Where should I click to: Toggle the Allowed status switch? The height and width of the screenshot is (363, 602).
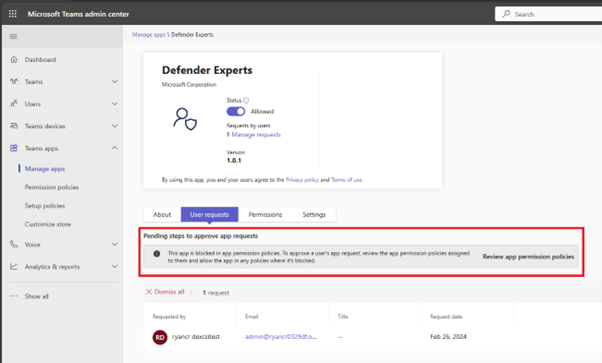[x=236, y=111]
